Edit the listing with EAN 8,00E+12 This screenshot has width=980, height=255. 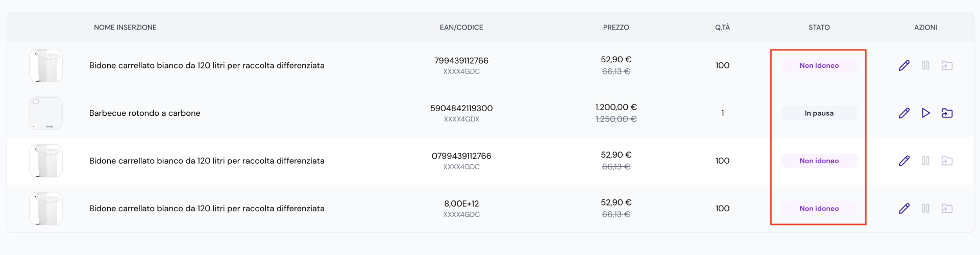coord(904,209)
